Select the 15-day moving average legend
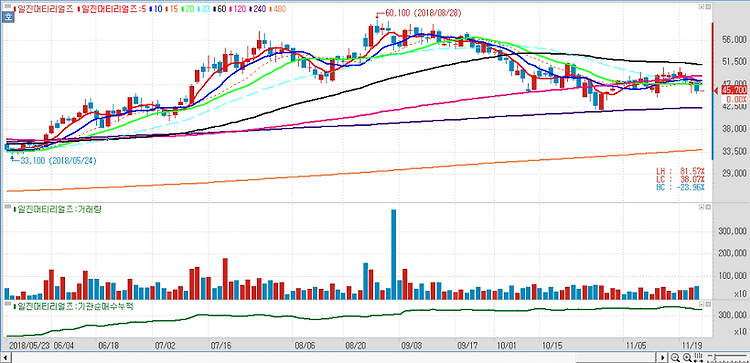The width and height of the screenshot is (750, 363). tap(172, 9)
